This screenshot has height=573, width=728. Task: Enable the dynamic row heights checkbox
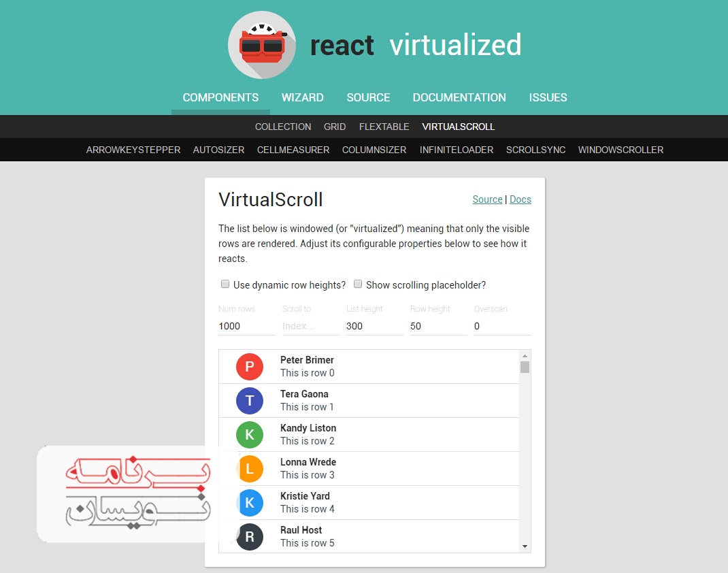coord(225,284)
